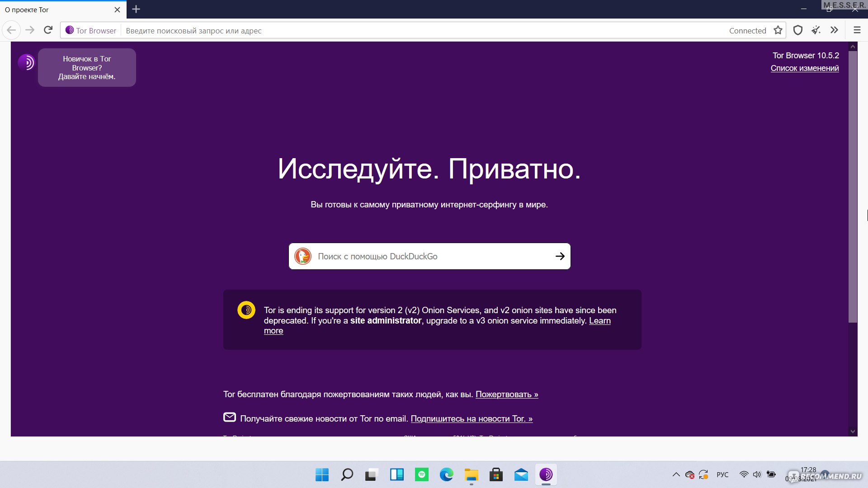Image resolution: width=868 pixels, height=488 pixels.
Task: Click the Edge browser taskbar icon
Action: coord(447,474)
